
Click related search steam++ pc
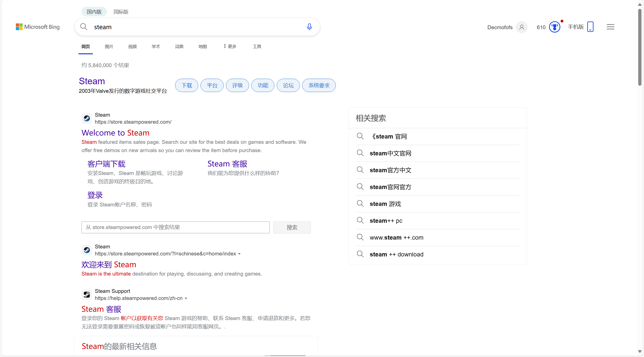386,221
